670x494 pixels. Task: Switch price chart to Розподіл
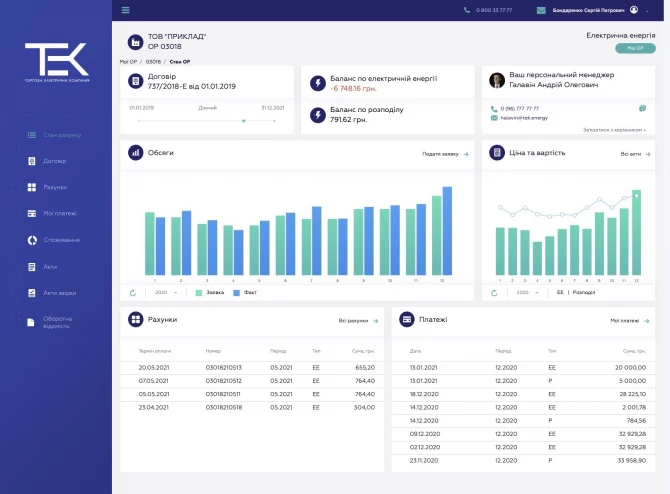point(584,293)
